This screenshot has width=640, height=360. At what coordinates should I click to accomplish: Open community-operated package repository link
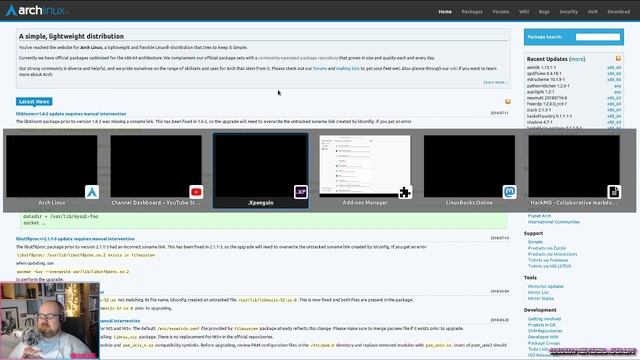pyautogui.click(x=298, y=58)
